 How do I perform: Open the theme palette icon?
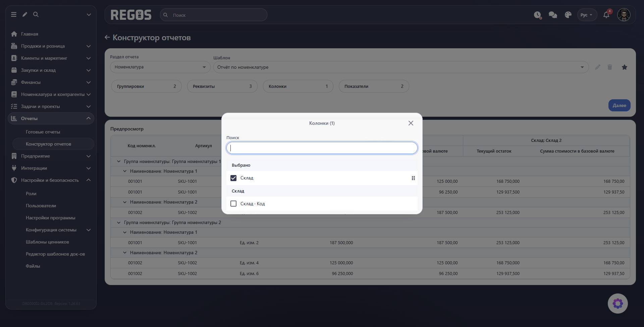[x=568, y=15]
